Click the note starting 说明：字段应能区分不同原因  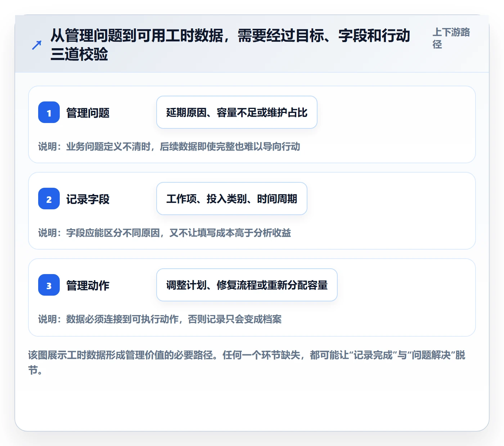pos(165,233)
